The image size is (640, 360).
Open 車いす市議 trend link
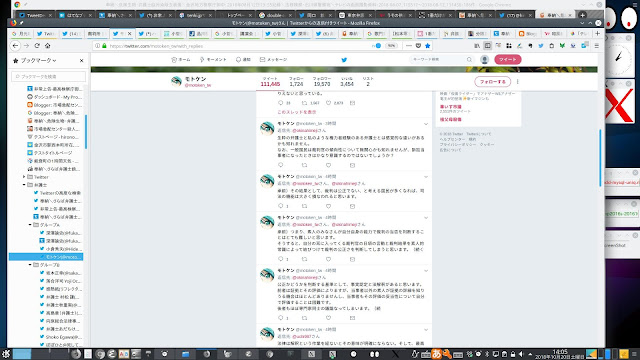[x=451, y=107]
